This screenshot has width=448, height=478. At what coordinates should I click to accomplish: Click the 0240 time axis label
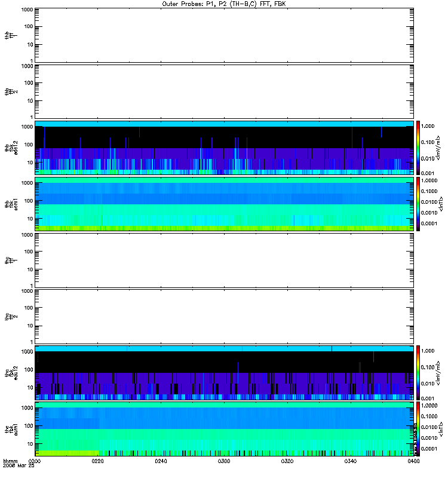click(x=161, y=461)
